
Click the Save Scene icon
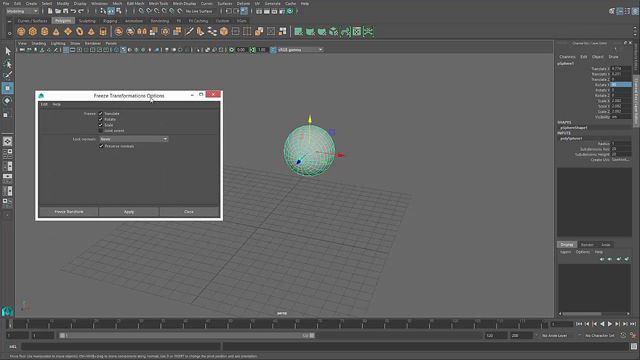65,11
